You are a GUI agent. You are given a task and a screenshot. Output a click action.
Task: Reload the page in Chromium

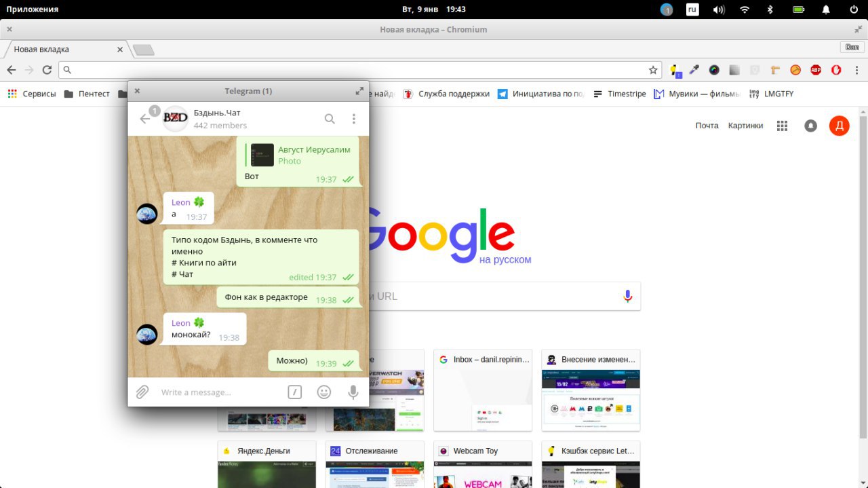47,70
